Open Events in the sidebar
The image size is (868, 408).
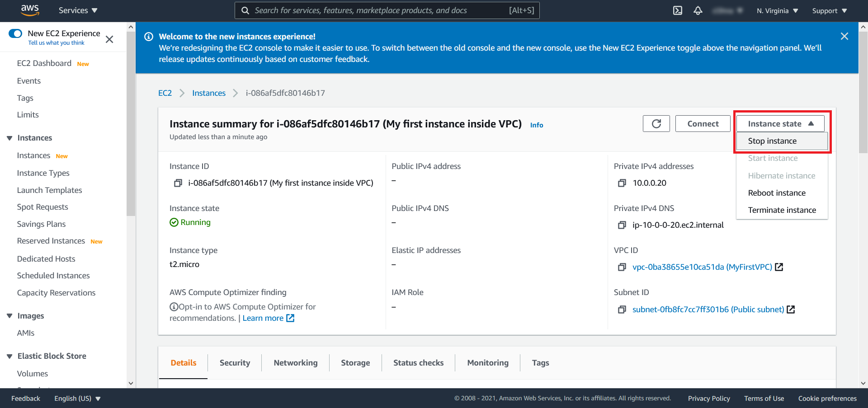pyautogui.click(x=29, y=81)
